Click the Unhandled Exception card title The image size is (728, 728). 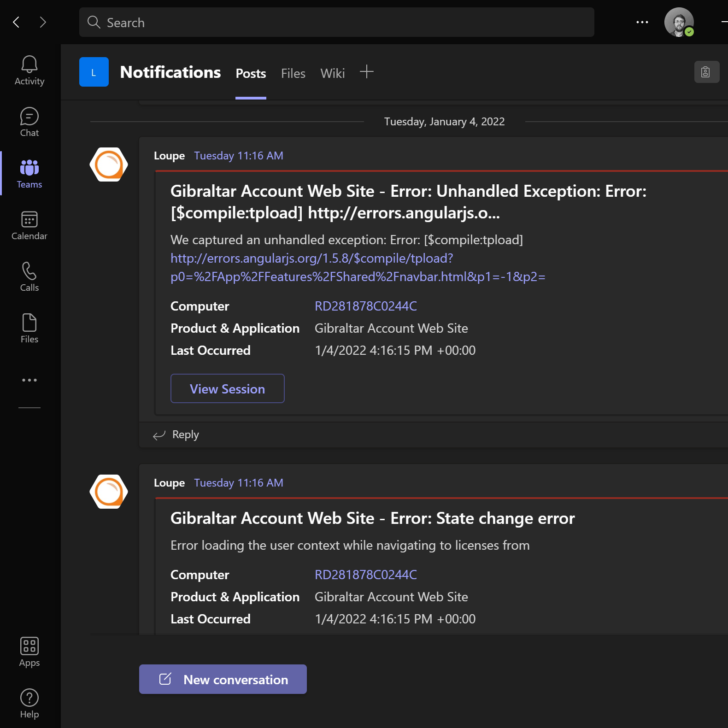408,202
